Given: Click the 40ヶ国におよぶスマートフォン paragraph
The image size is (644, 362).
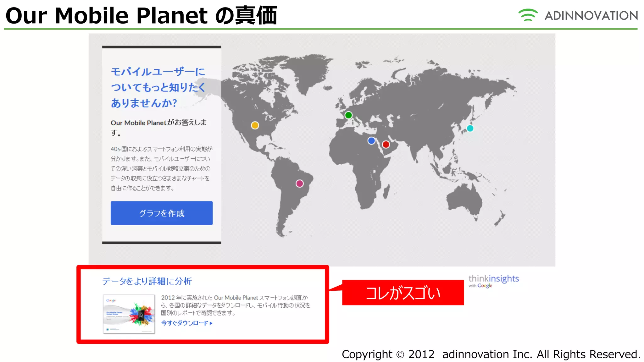Looking at the screenshot, I should coord(161,168).
